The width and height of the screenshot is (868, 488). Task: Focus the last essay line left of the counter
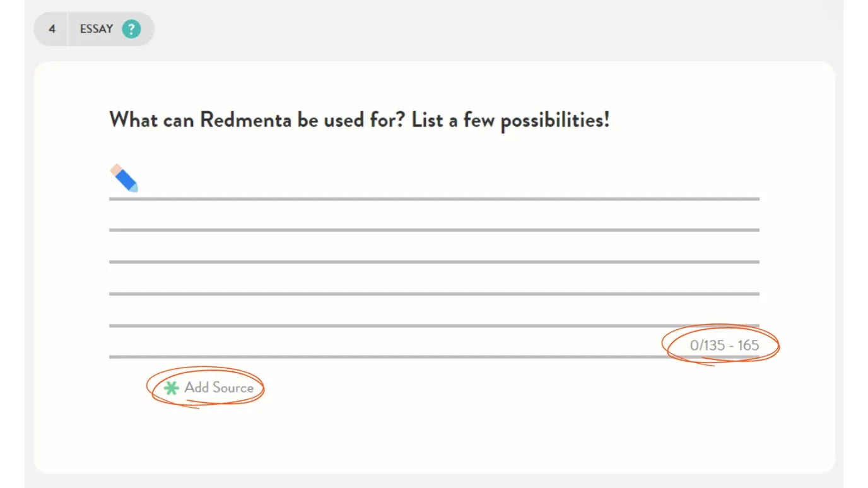point(397,342)
